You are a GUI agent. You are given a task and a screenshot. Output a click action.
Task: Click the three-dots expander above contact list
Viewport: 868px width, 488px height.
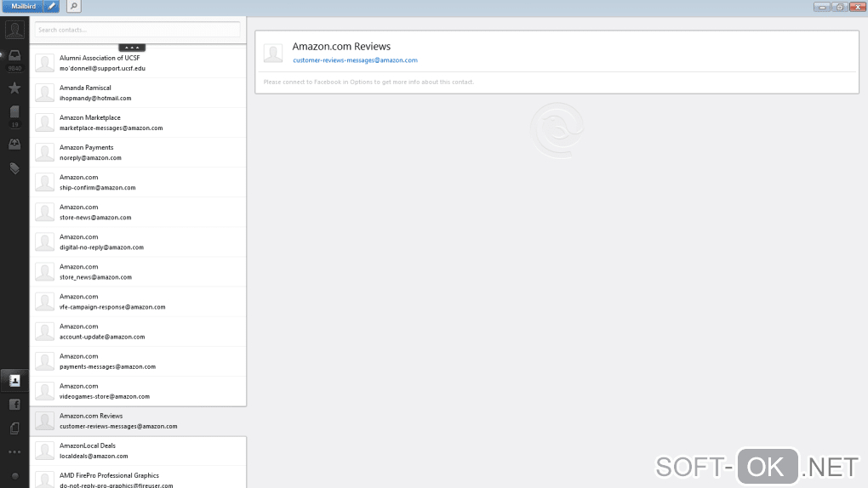click(x=132, y=48)
